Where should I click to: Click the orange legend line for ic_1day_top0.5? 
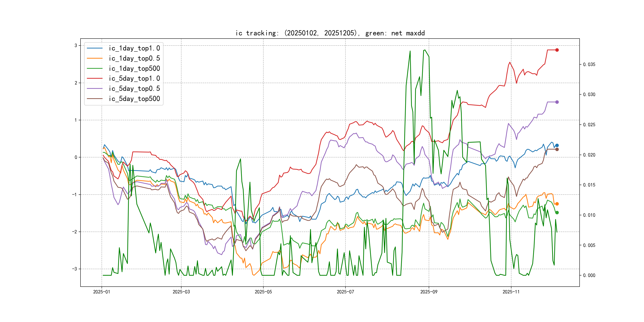(x=94, y=58)
